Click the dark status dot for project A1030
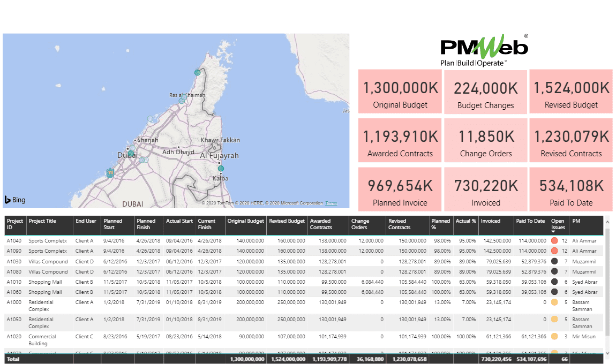Screen dimensions: 616x364 tap(554, 262)
